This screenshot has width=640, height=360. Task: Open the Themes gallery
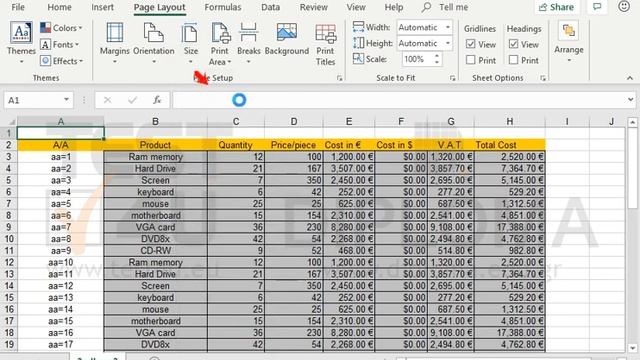click(x=21, y=43)
